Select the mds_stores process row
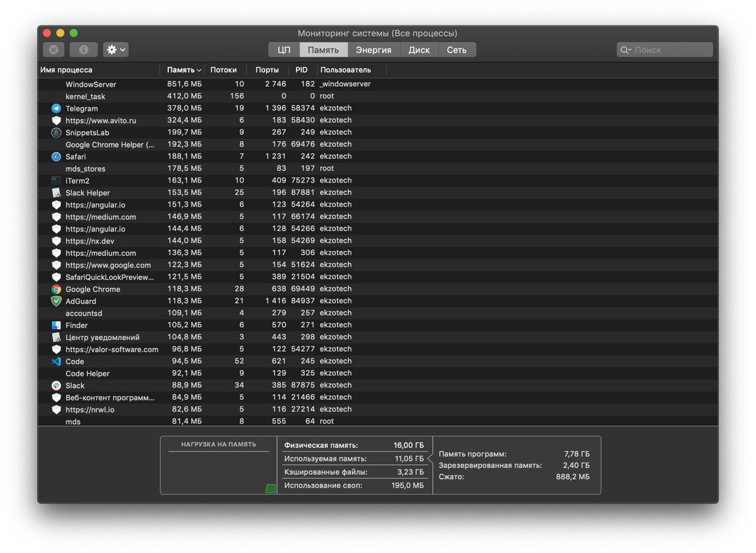The height and width of the screenshot is (553, 756). pyautogui.click(x=378, y=168)
